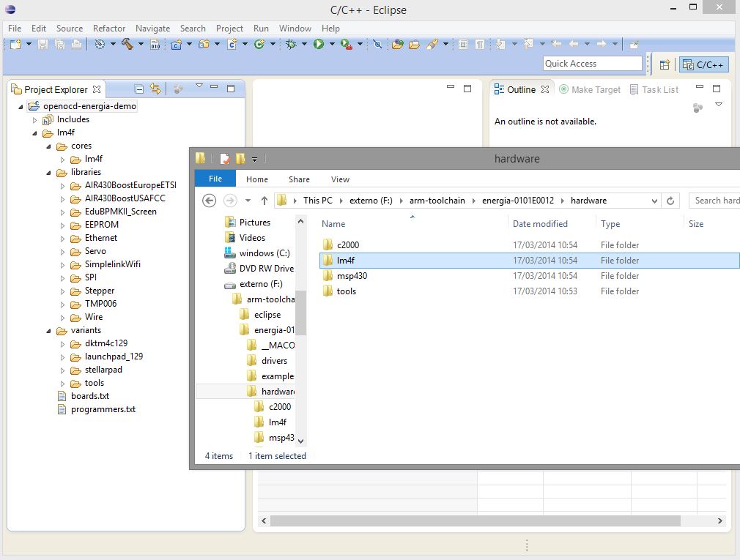Collapse the libraries folder node
Screen dimensions: 740x560
click(x=48, y=173)
